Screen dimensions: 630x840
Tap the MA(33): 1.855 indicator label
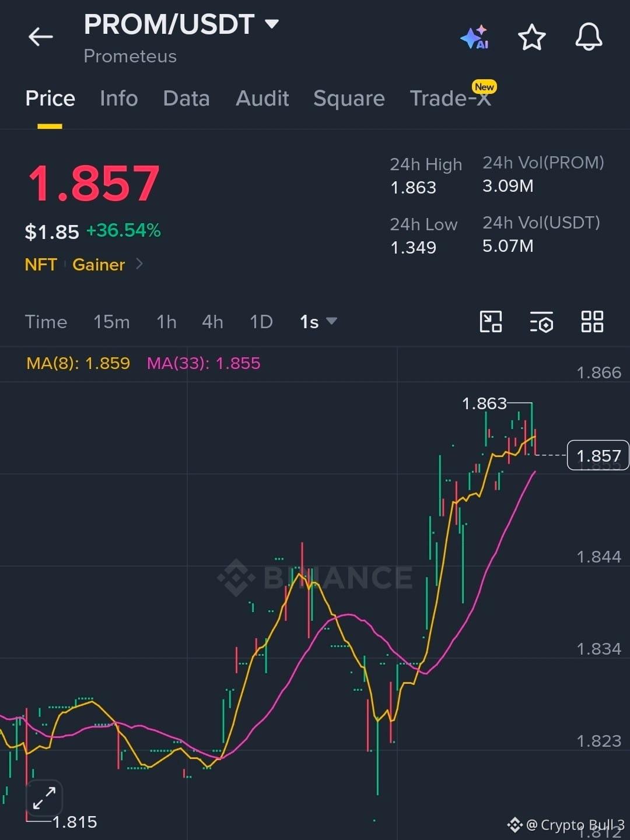click(x=204, y=363)
